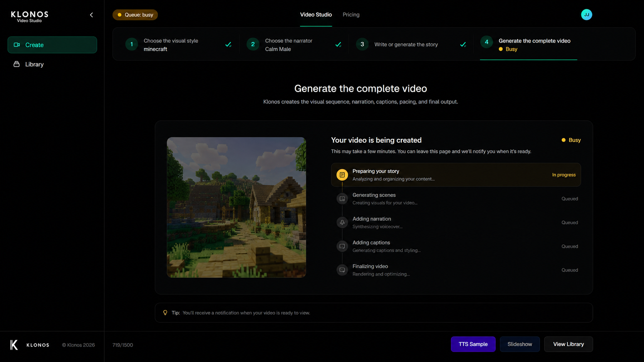This screenshot has height=362, width=644.
Task: Click the checkmark beside narrator step
Action: click(338, 45)
